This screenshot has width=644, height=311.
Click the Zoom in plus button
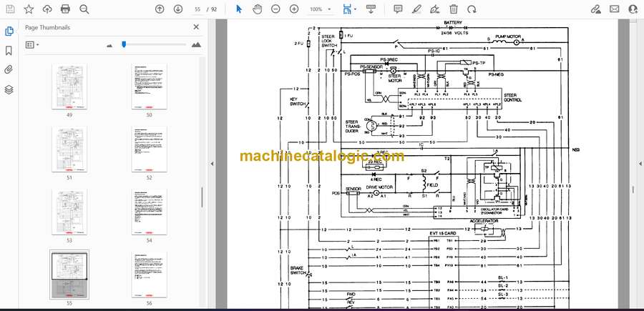click(294, 9)
